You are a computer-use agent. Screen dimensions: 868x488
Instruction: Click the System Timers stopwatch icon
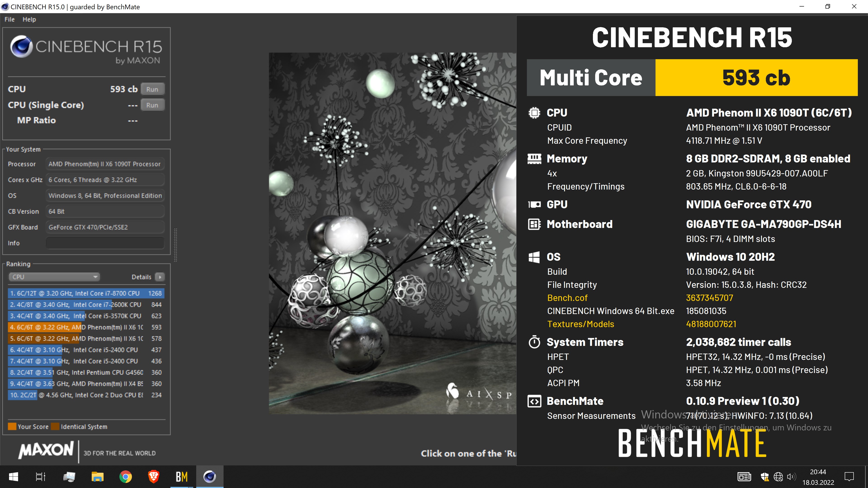(x=534, y=342)
